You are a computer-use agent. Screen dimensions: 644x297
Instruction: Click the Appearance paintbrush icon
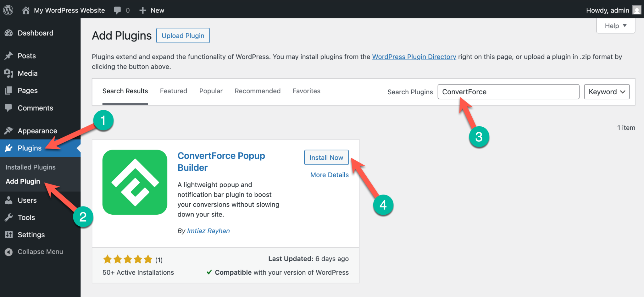[x=9, y=131]
